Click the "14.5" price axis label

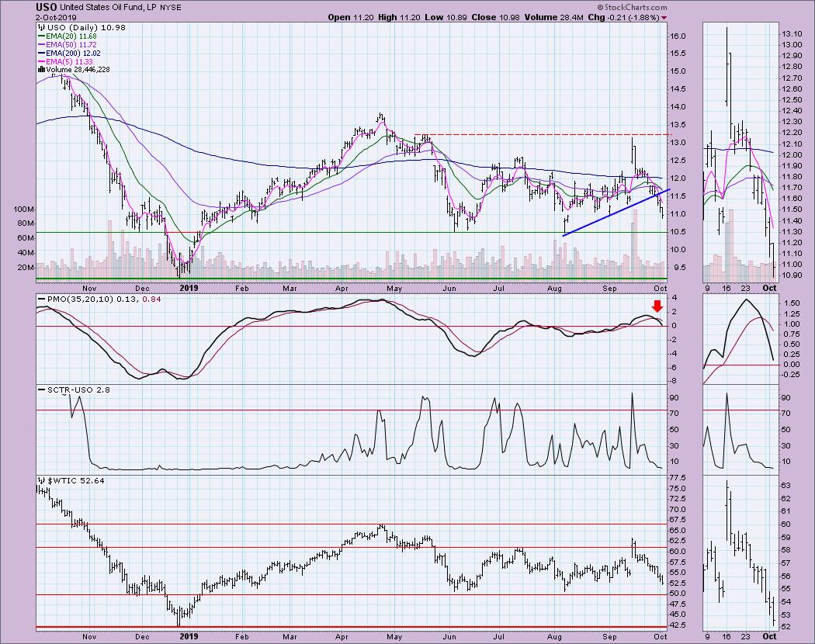click(678, 89)
